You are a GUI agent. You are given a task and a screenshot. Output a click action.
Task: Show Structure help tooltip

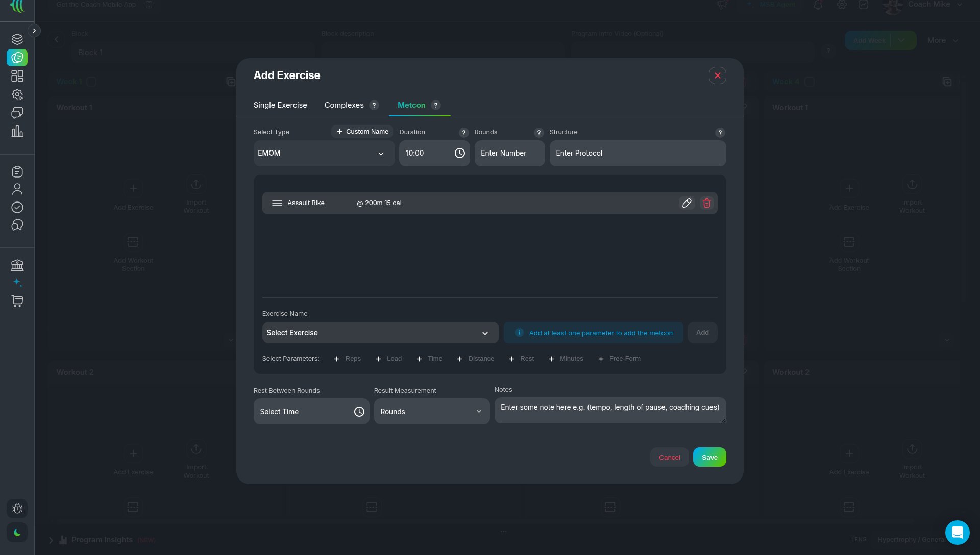click(720, 133)
